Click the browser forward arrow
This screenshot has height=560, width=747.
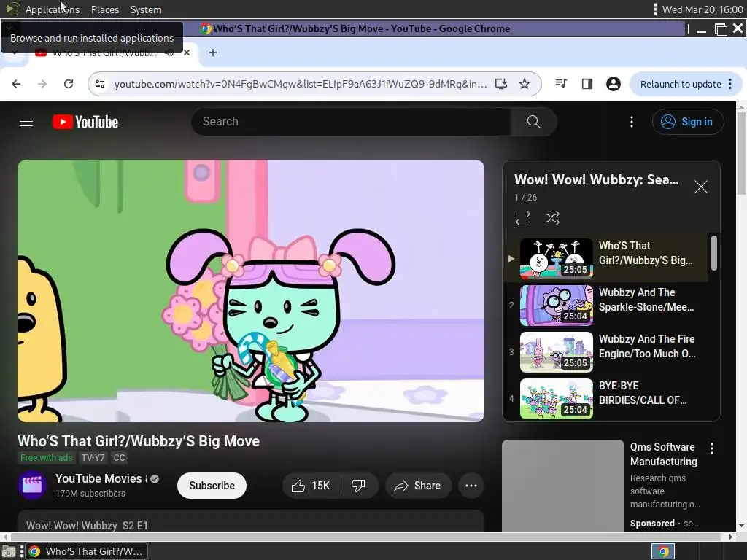[42, 84]
